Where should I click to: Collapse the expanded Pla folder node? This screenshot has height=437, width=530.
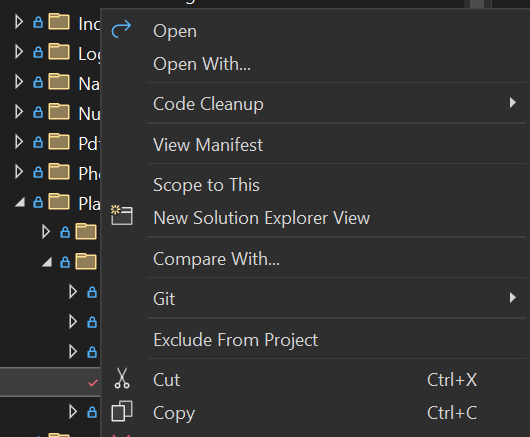[20, 202]
